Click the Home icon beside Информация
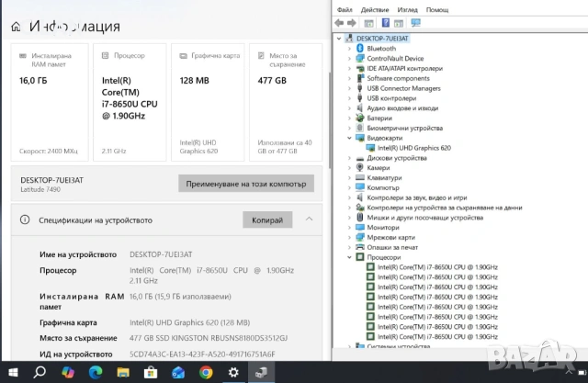 coord(16,27)
